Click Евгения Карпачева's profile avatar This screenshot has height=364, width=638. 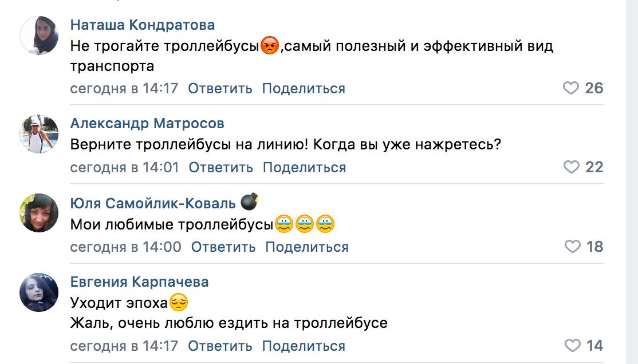coord(39,292)
